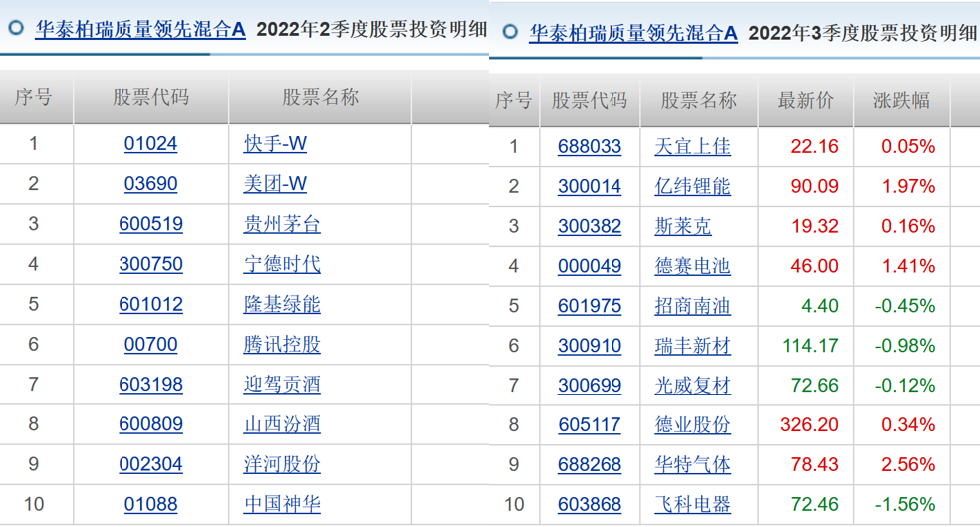Open stock code 605117
The width and height of the screenshot is (980, 527).
(x=590, y=425)
